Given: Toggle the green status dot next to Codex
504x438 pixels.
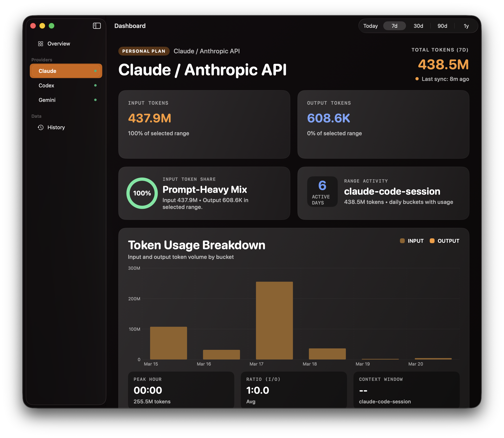Looking at the screenshot, I should [x=96, y=85].
